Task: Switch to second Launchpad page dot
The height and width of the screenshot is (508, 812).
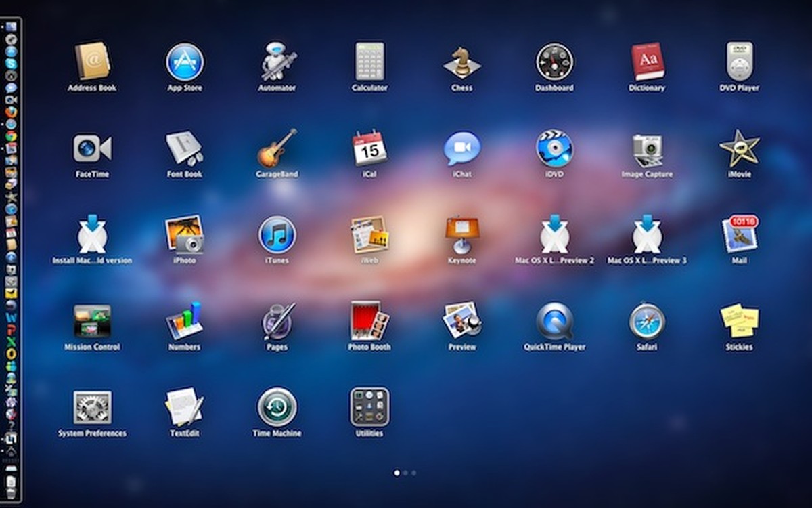Action: tap(405, 473)
